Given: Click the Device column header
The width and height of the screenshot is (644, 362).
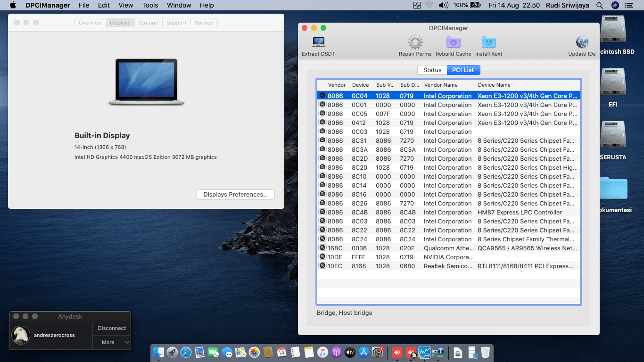Looking at the screenshot, I should pyautogui.click(x=362, y=85).
